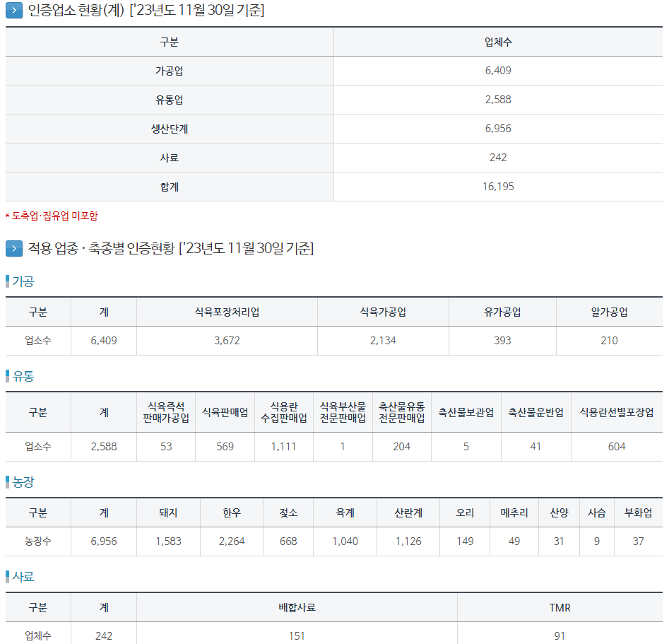This screenshot has width=669, height=644.
Task: Click the arrow icon beside 인증업소 현황(계) heading
Action: click(x=14, y=11)
